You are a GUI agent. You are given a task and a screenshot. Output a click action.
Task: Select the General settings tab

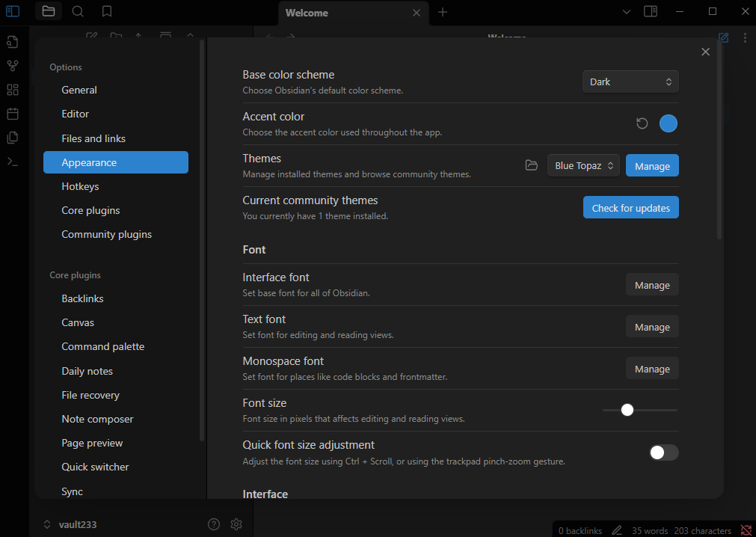click(x=116, y=90)
